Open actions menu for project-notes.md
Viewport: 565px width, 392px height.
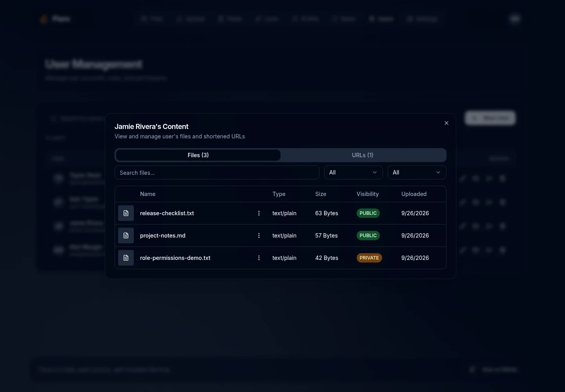click(259, 236)
